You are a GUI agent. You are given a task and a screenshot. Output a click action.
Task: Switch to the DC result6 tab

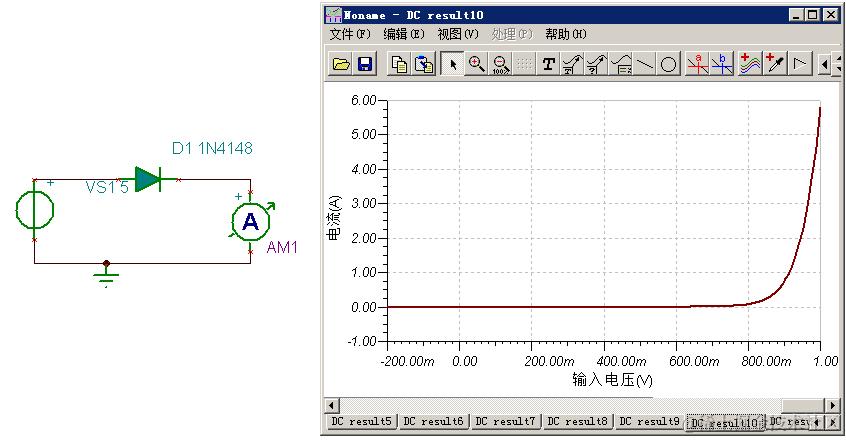point(434,422)
